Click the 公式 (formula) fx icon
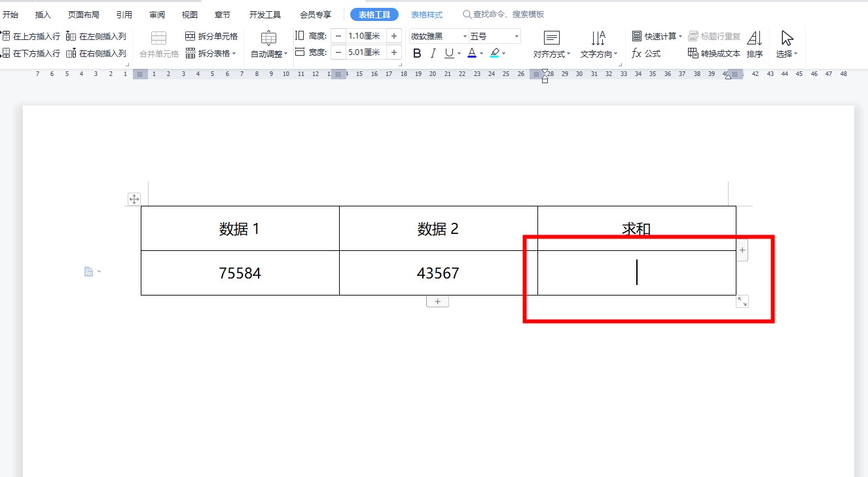868x477 pixels. 636,54
